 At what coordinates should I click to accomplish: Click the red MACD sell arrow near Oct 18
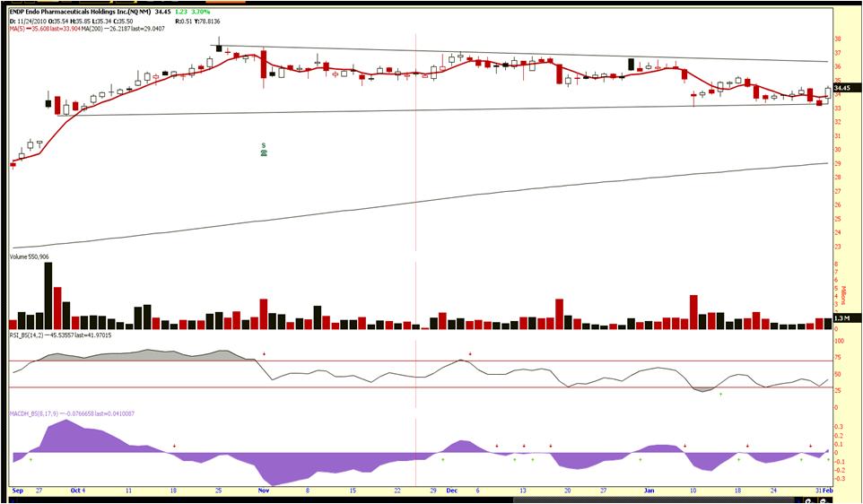pyautogui.click(x=174, y=446)
